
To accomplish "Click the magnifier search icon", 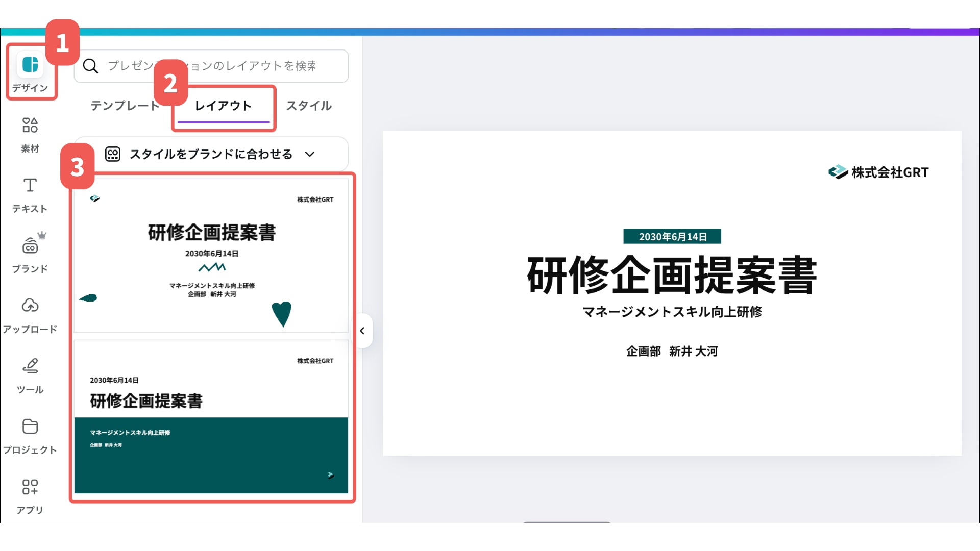I will (90, 66).
